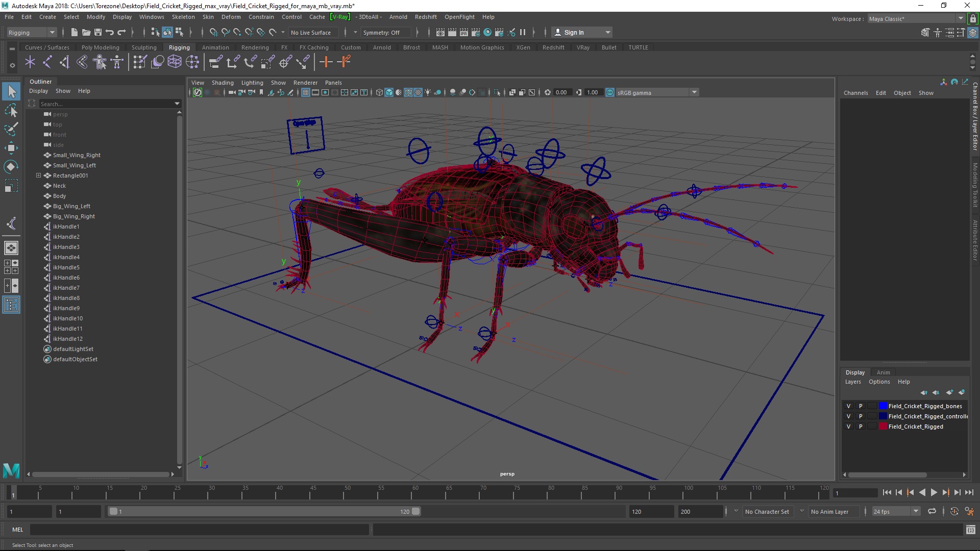
Task: Click the Pause Viewport icon in status line
Action: [x=523, y=32]
